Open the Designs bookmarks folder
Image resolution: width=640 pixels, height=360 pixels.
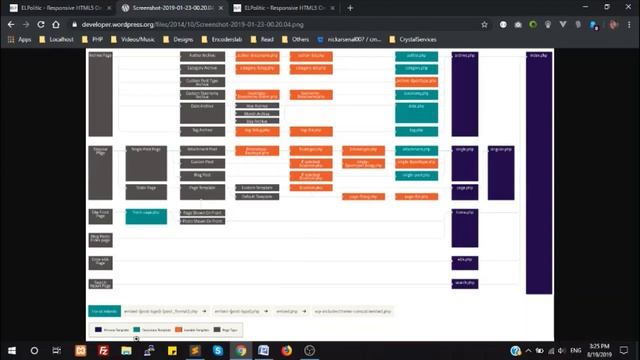[x=178, y=40]
